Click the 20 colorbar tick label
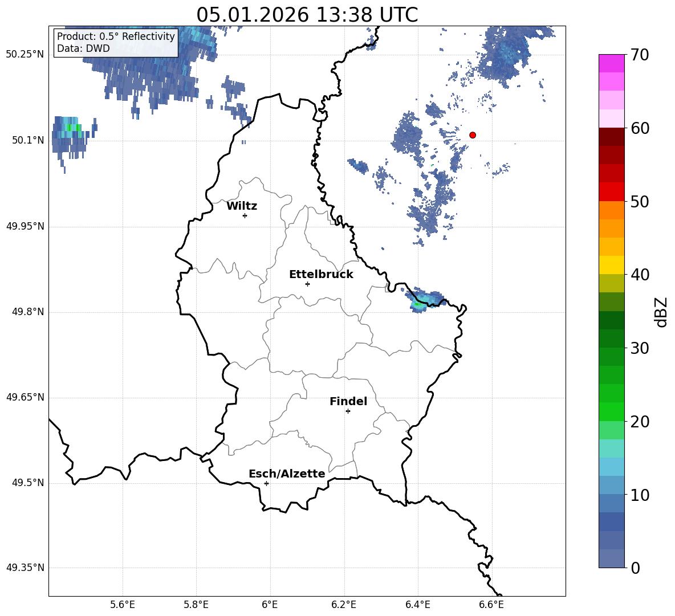This screenshot has height=616, width=675. click(x=639, y=422)
